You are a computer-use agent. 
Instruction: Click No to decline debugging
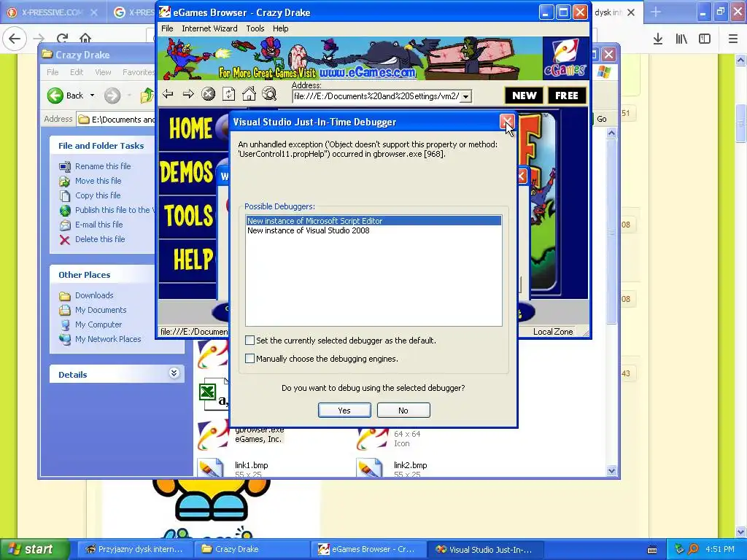[403, 411]
